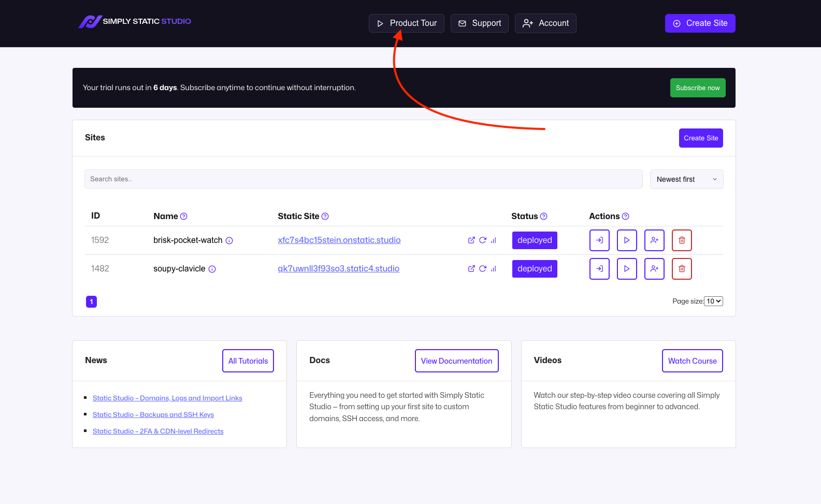The height and width of the screenshot is (504, 821).
Task: Open qk7uwnll3f93so3.static4.studio link
Action: 339,269
